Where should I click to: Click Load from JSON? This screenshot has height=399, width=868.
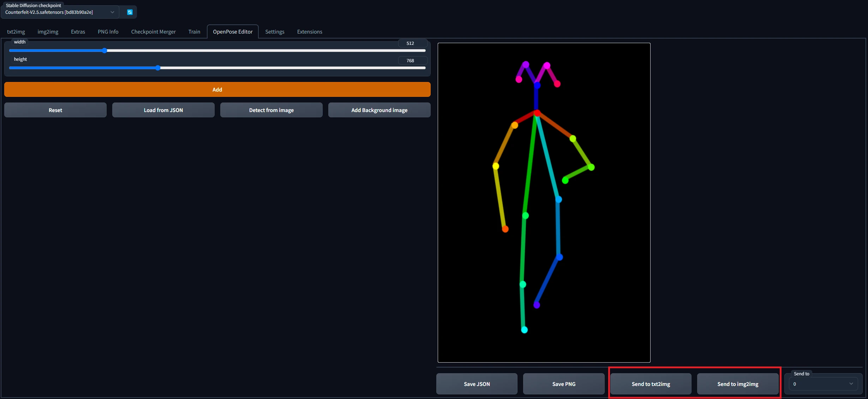(163, 110)
